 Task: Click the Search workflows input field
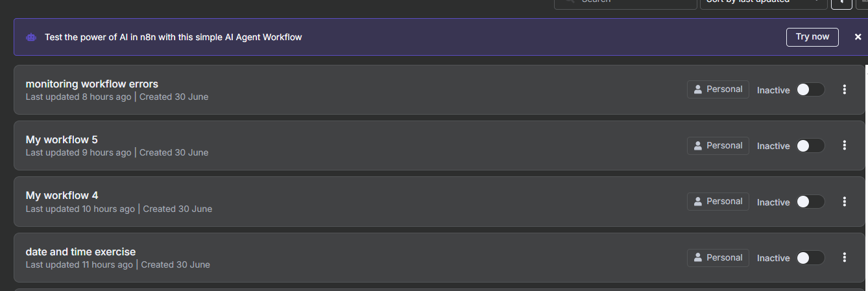[x=625, y=3]
